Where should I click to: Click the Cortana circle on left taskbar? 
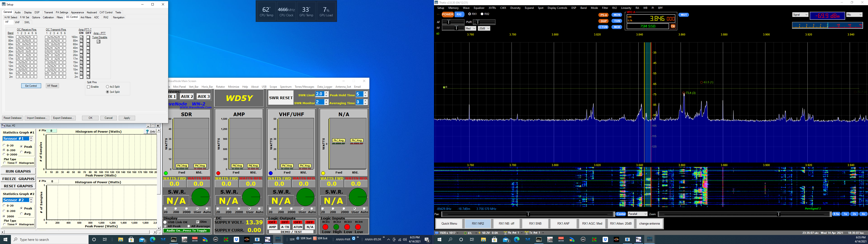coord(94,240)
